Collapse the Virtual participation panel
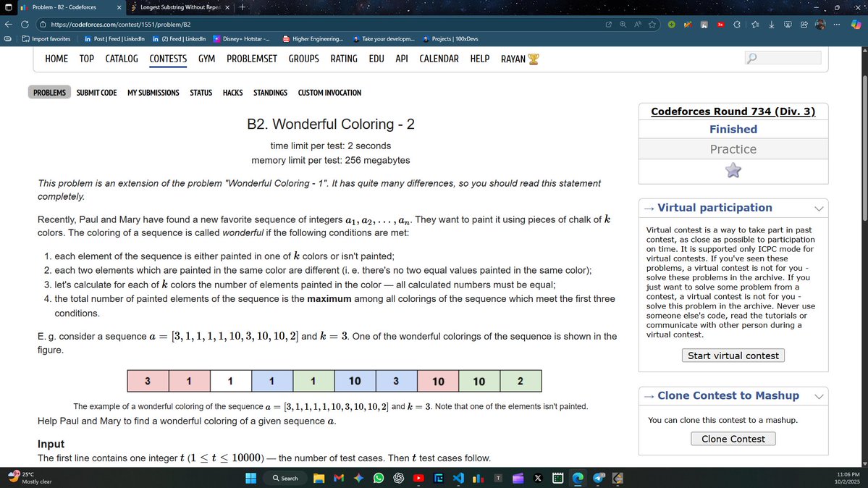The height and width of the screenshot is (488, 868). 819,209
